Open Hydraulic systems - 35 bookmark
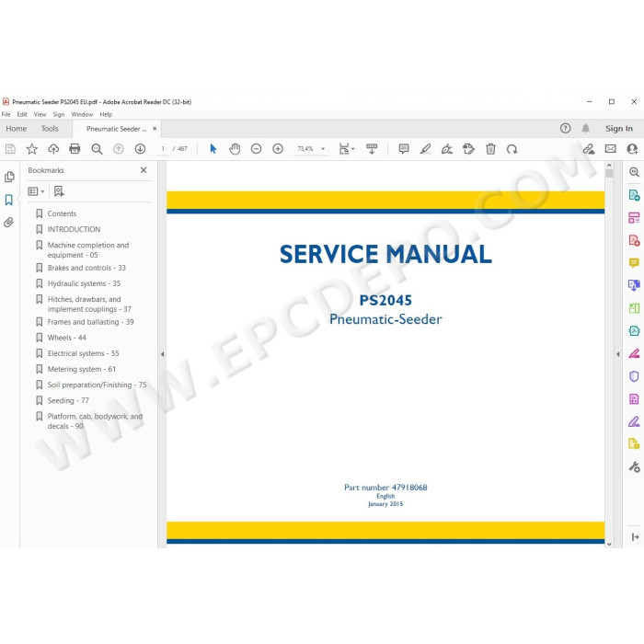 pyautogui.click(x=84, y=283)
